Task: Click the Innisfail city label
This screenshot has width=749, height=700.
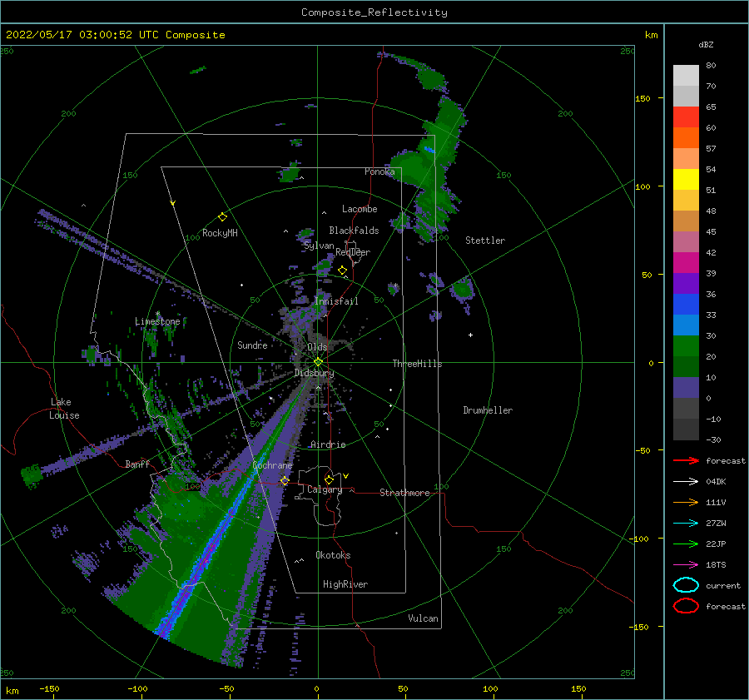Action: click(x=336, y=301)
